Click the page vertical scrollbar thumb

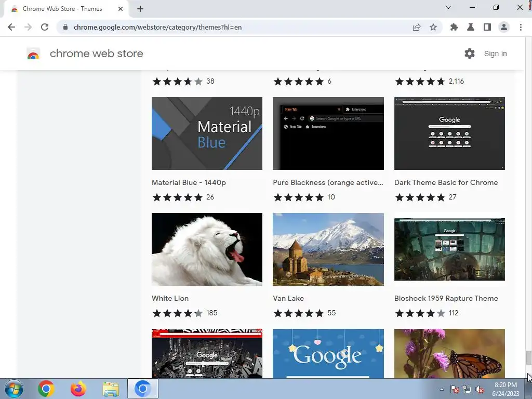click(x=528, y=357)
